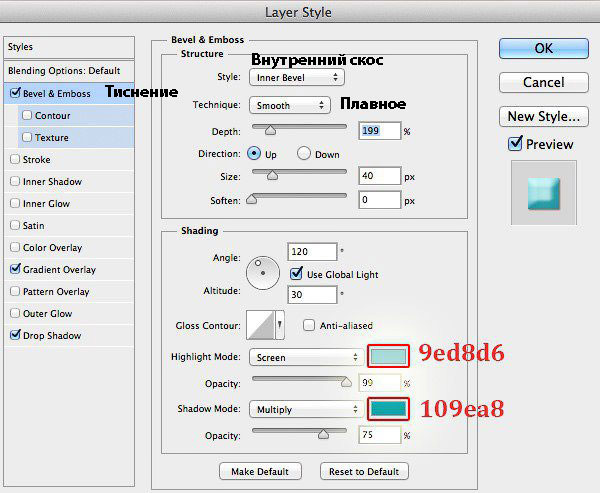Select the Texture sub-item label
The width and height of the screenshot is (600, 493).
[52, 137]
